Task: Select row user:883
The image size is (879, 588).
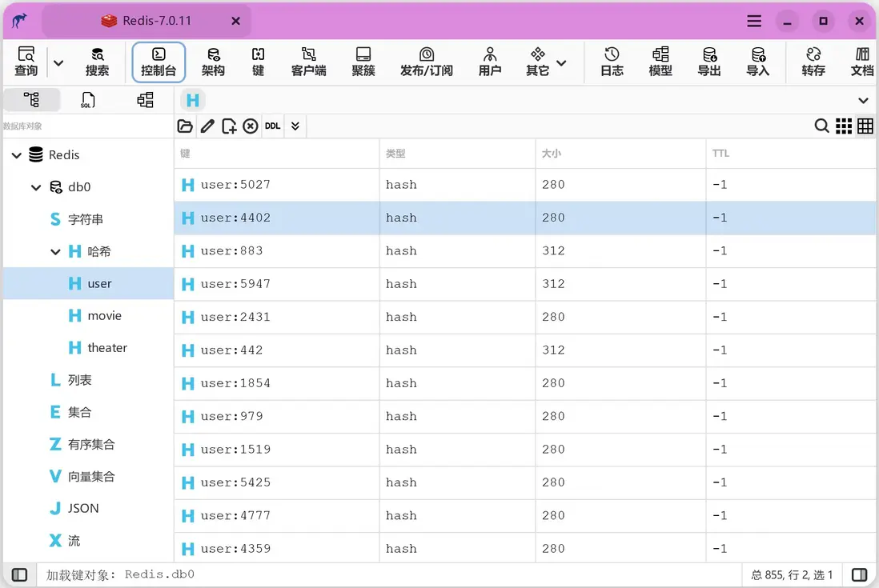Action: [x=525, y=251]
